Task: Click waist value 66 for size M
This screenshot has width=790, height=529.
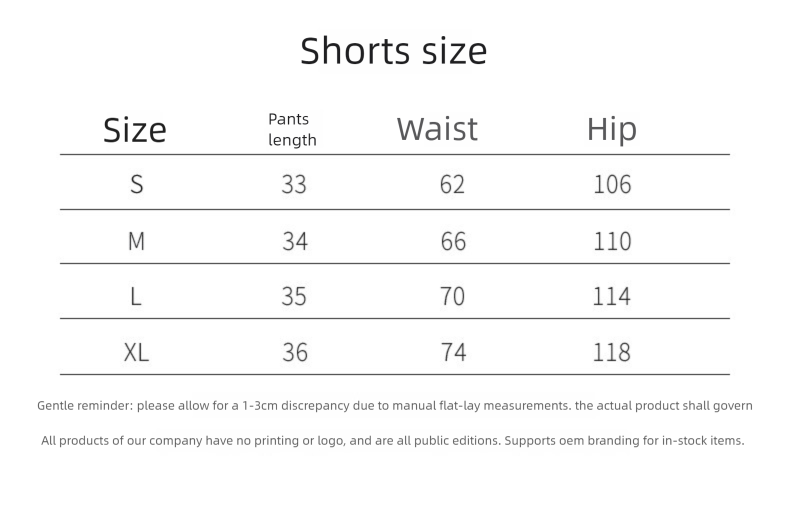Action: coord(453,241)
